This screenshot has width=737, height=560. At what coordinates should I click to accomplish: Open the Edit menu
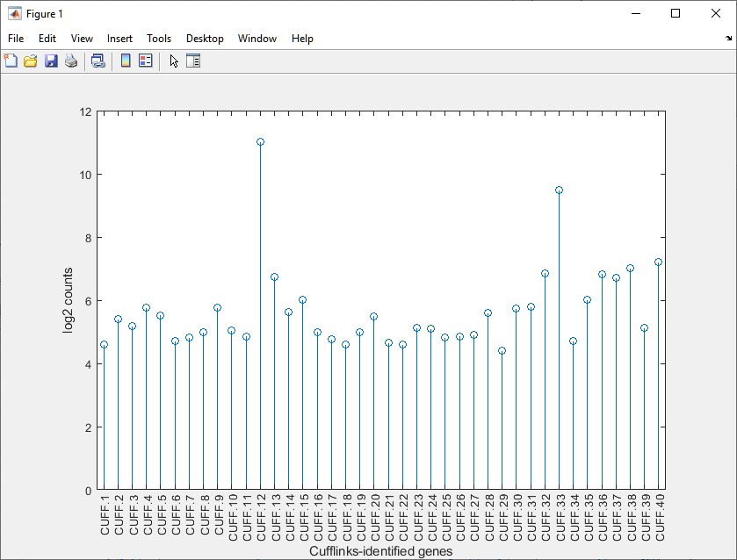(47, 39)
